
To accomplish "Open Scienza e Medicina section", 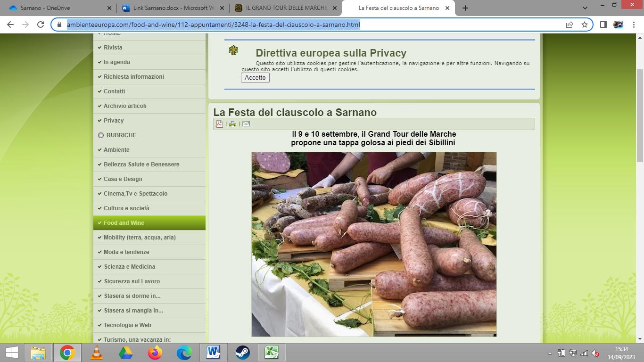I will click(x=149, y=267).
